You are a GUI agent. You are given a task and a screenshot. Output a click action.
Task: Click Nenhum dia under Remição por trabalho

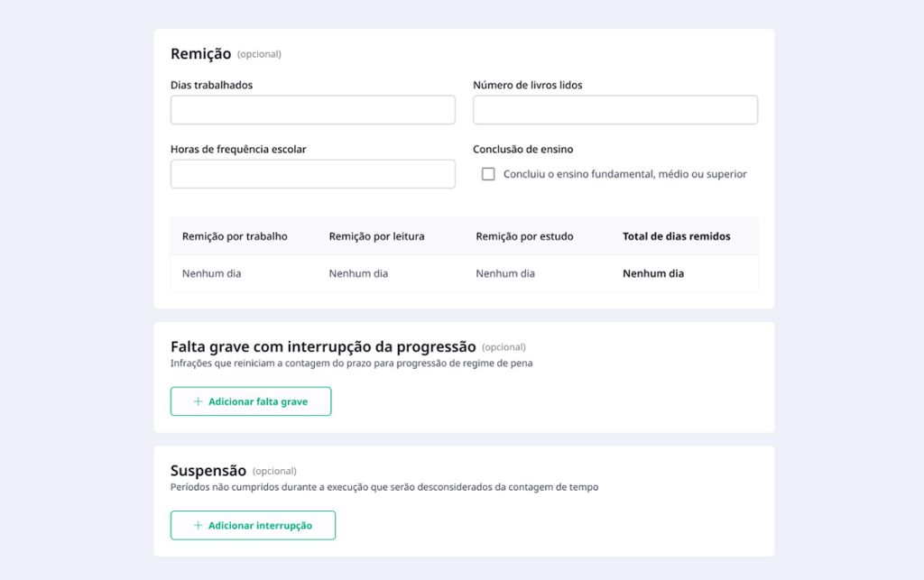(x=211, y=273)
